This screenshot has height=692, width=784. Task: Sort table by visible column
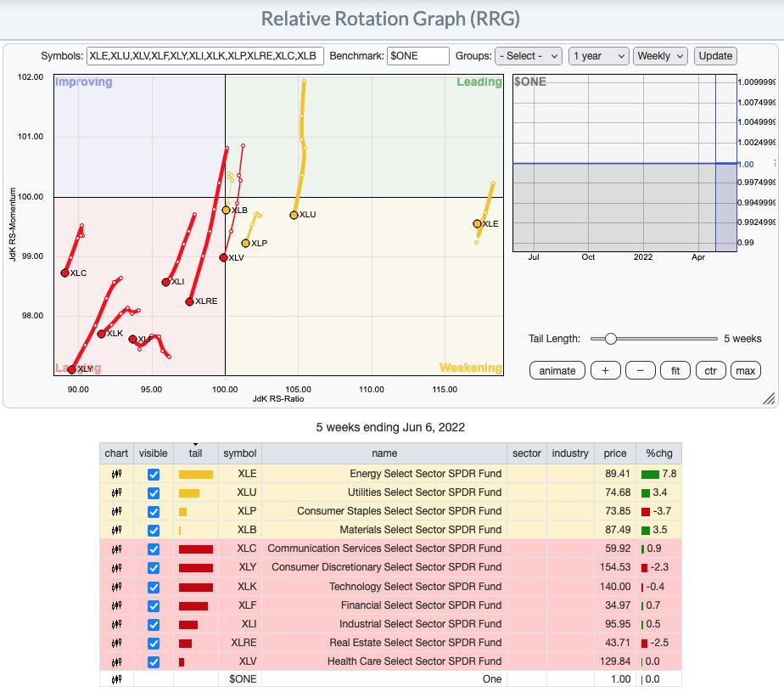[154, 453]
